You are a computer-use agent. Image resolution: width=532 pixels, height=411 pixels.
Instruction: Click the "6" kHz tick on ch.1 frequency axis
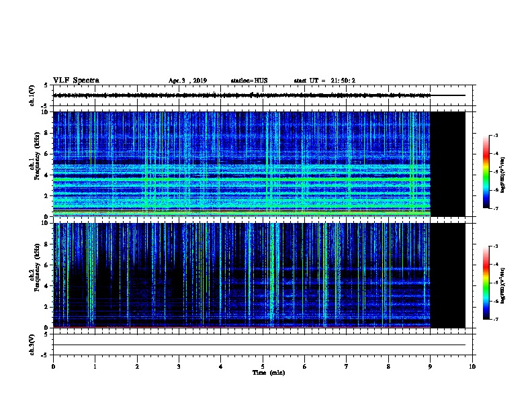[x=46, y=154]
